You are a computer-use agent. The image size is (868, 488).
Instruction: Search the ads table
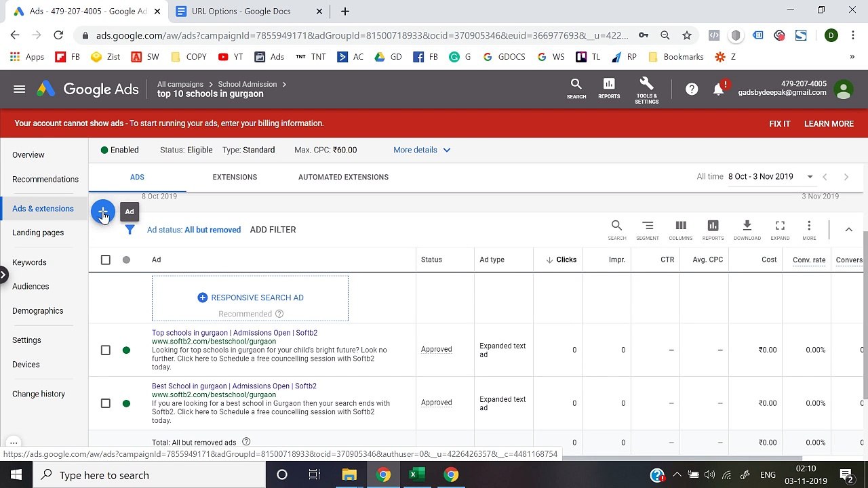[616, 230]
